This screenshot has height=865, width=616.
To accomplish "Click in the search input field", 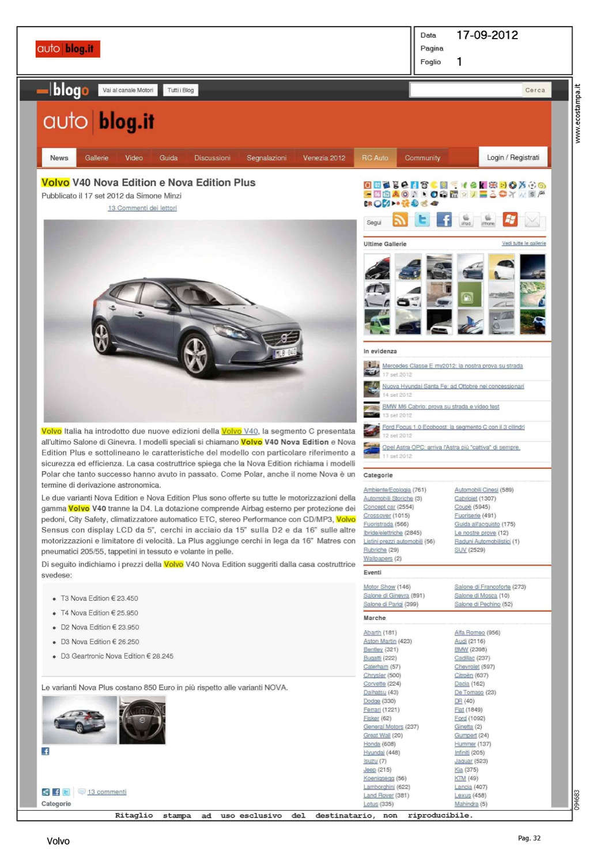I will pos(466,90).
